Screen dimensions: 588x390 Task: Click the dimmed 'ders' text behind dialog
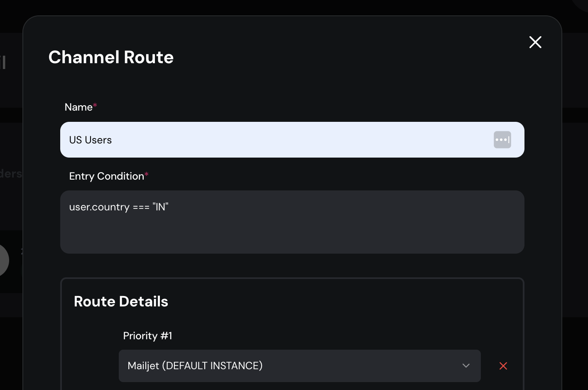click(x=11, y=174)
